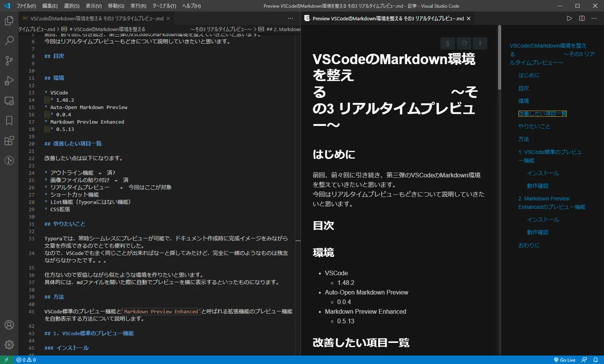Open the 実行(R) menu

click(x=138, y=6)
